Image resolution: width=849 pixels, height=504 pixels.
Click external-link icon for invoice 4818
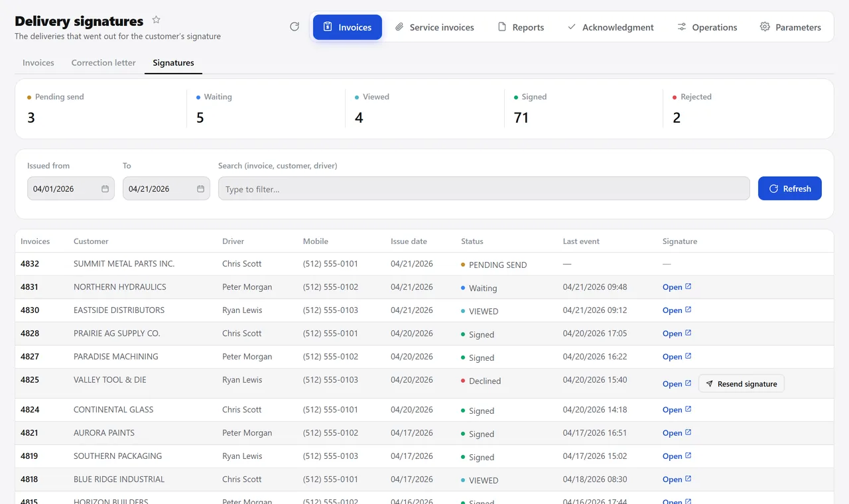[x=688, y=479]
